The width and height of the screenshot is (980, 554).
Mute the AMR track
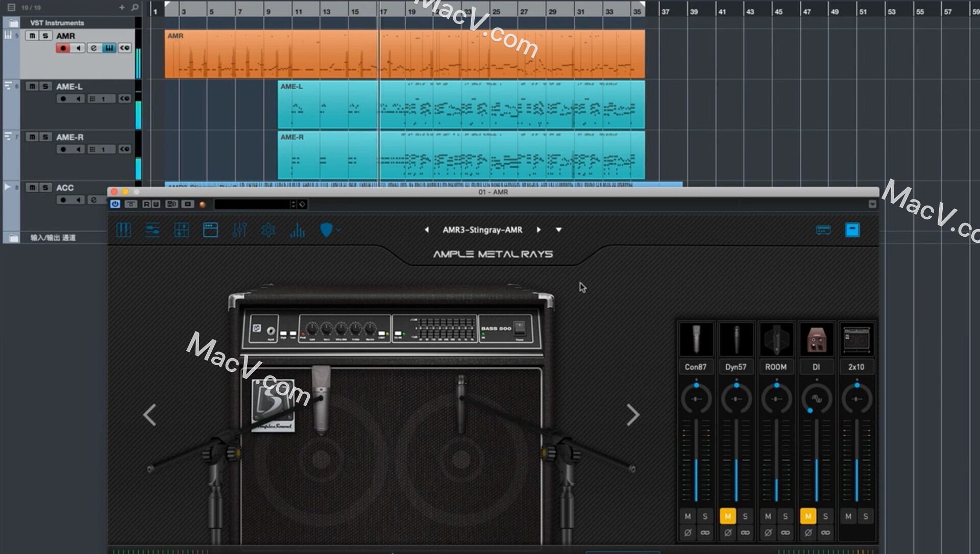point(32,36)
